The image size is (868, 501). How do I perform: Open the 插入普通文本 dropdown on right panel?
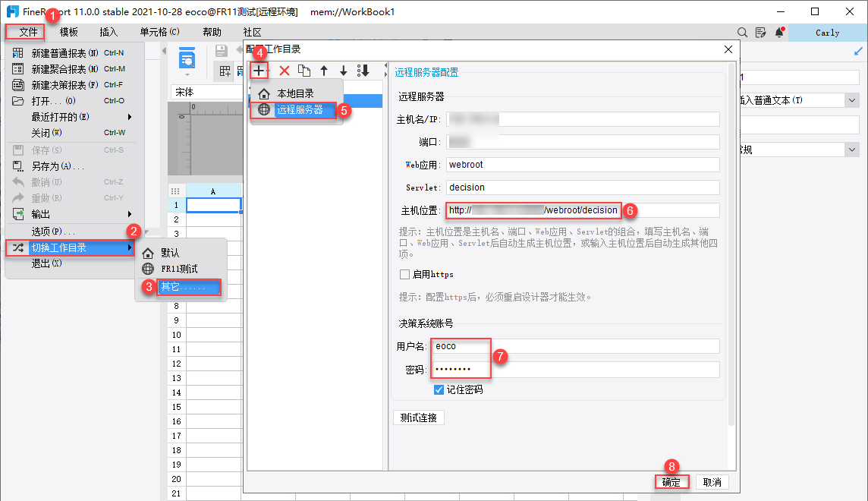click(852, 100)
